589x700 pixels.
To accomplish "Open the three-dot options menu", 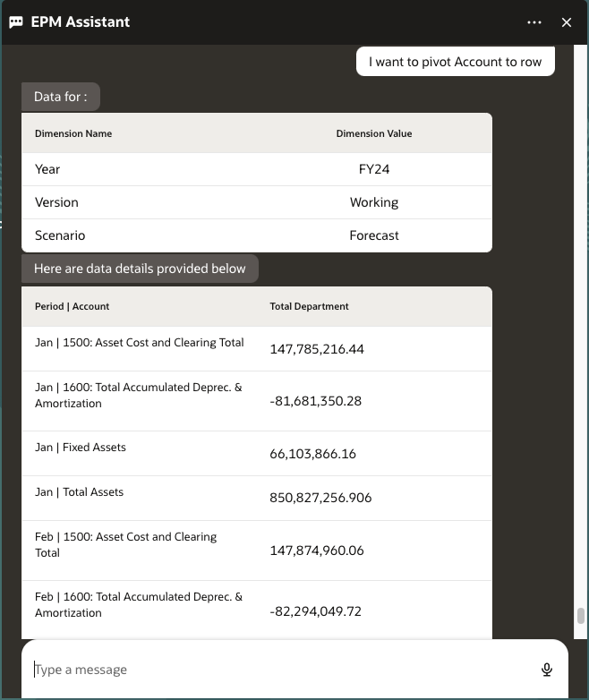I will (x=534, y=22).
